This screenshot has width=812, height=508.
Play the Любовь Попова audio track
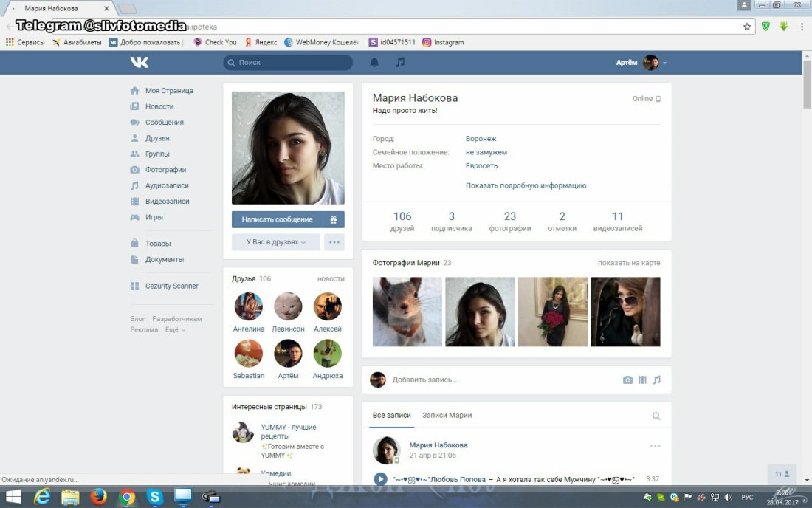[380, 479]
